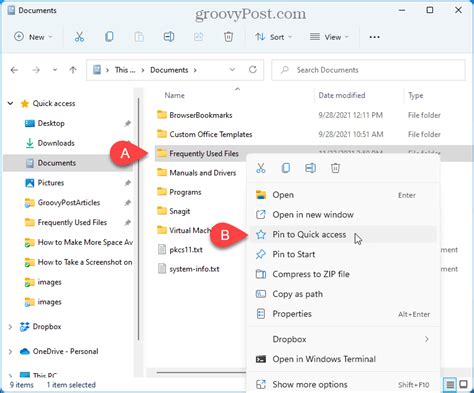Open the New dropdown menu
Screen dimensions: 474x393
(33, 37)
